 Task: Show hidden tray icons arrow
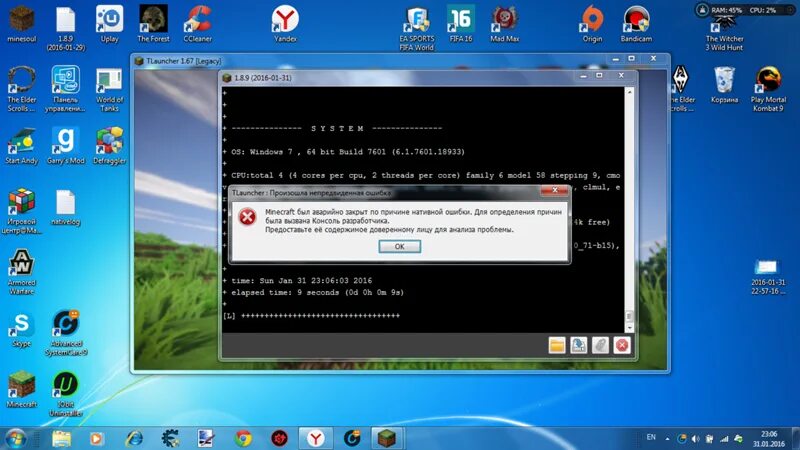point(667,438)
